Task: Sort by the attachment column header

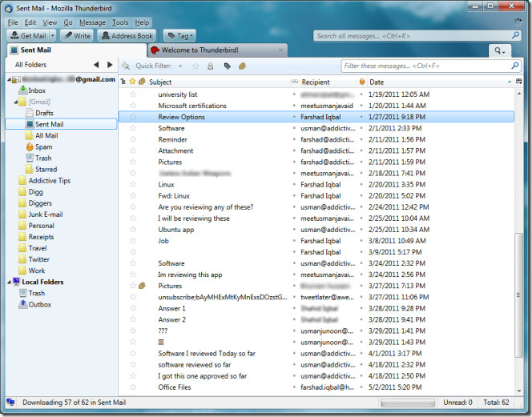Action: 142,82
